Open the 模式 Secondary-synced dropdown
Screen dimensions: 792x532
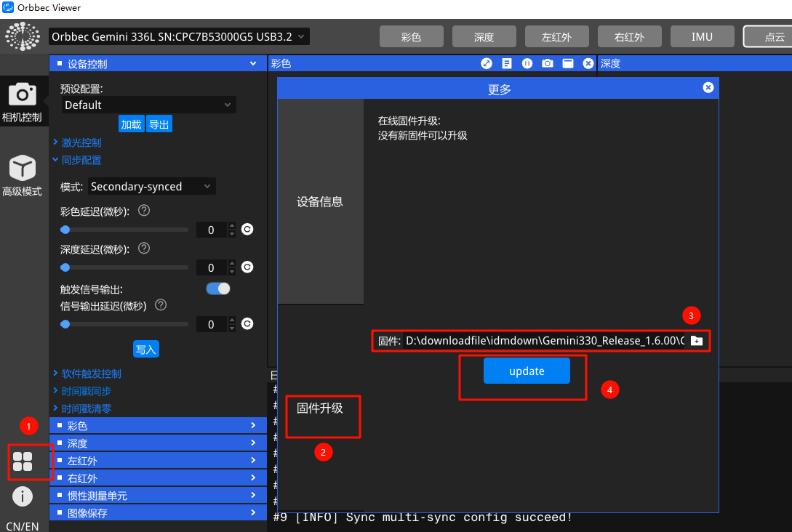[x=151, y=187]
